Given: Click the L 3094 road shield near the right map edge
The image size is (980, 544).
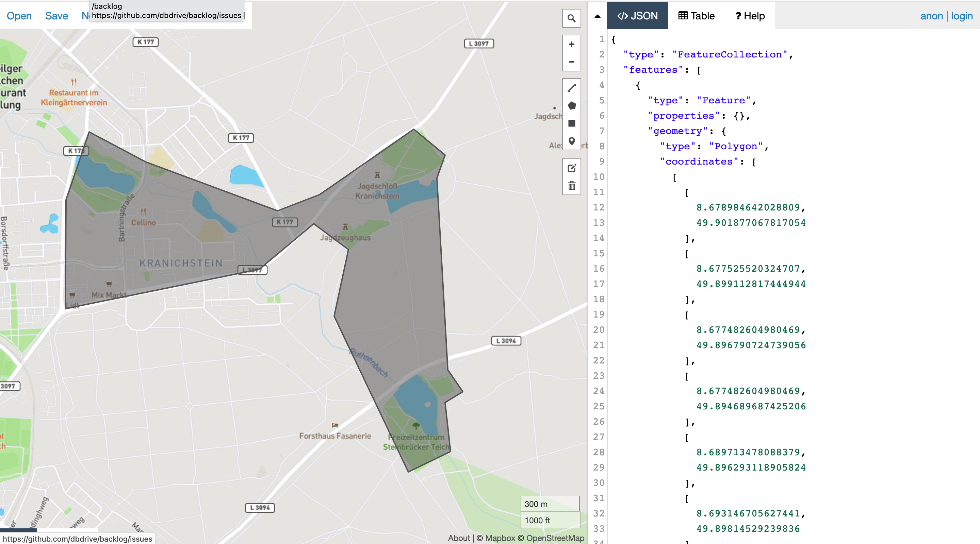Looking at the screenshot, I should click(x=506, y=341).
